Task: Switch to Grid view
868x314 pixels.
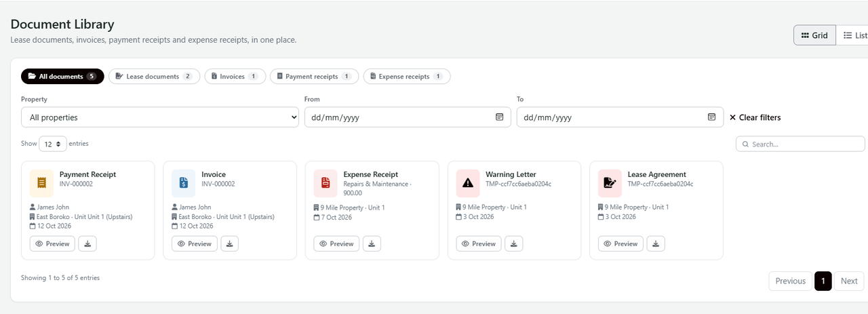Action: (x=814, y=35)
